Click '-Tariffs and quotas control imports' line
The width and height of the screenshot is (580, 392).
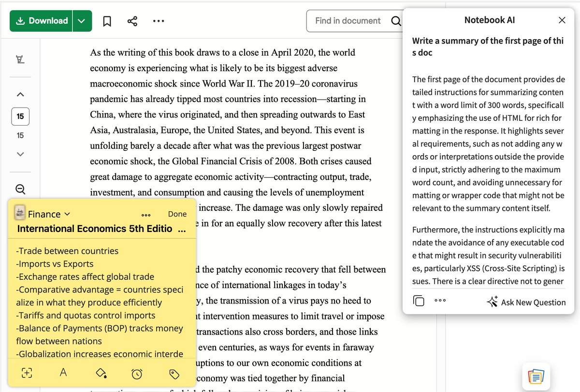pyautogui.click(x=86, y=316)
